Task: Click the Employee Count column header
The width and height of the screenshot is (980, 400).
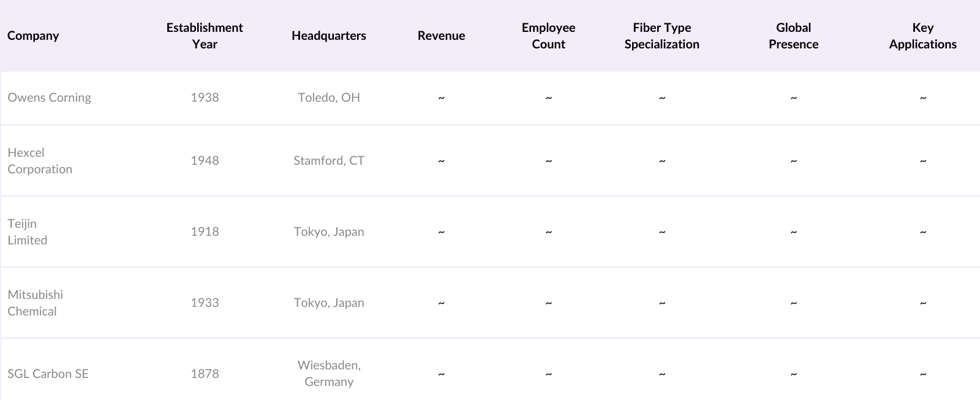Action: tap(548, 36)
